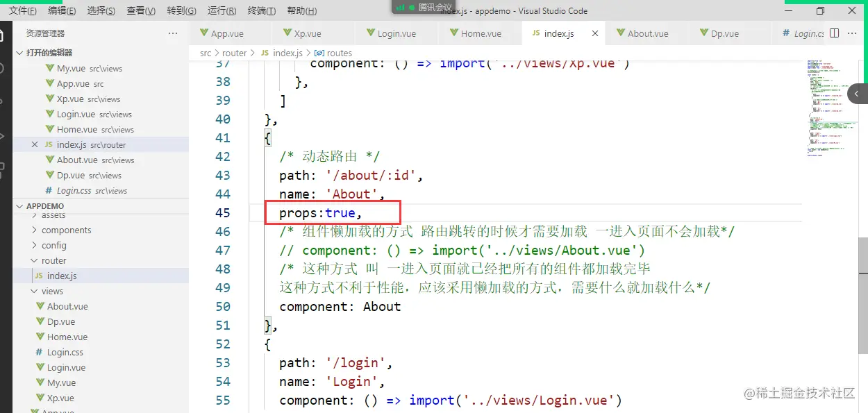Select Dp.vue in the views folder
Image resolution: width=868 pixels, height=413 pixels.
(60, 321)
